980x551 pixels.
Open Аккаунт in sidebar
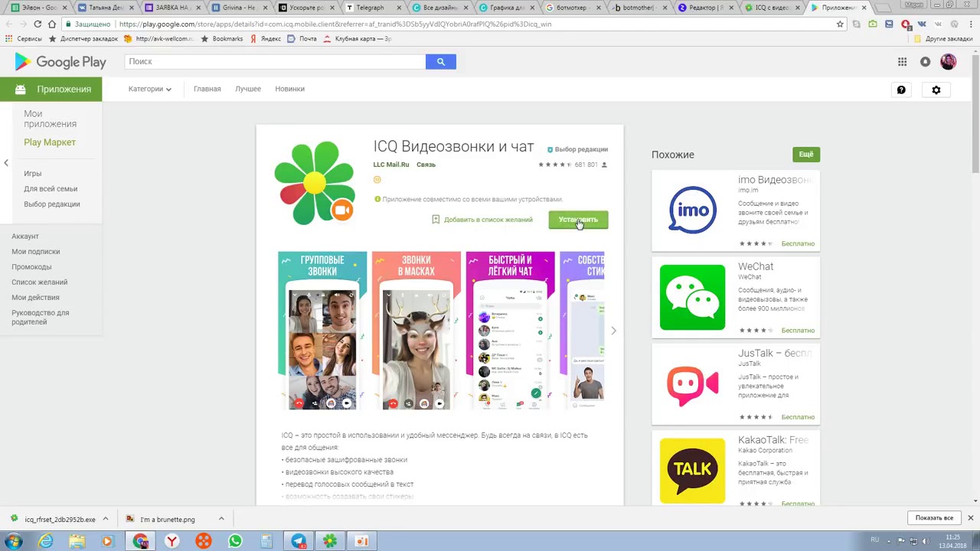point(25,236)
